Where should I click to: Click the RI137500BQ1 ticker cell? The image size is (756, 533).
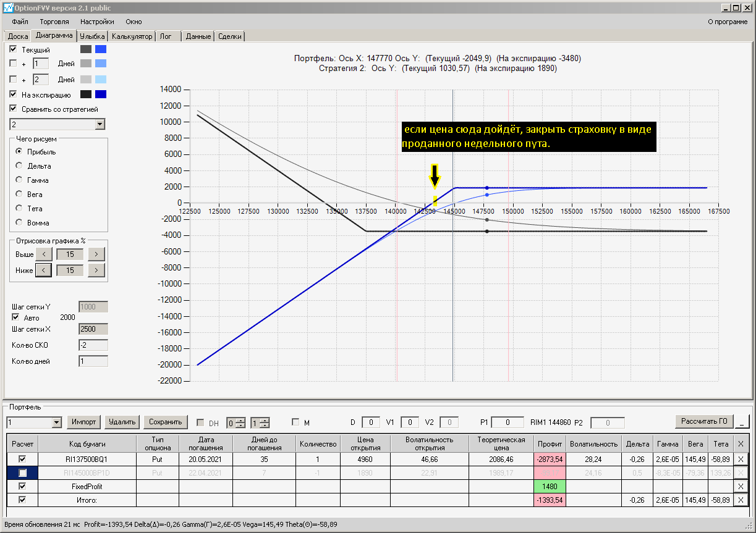coord(87,459)
